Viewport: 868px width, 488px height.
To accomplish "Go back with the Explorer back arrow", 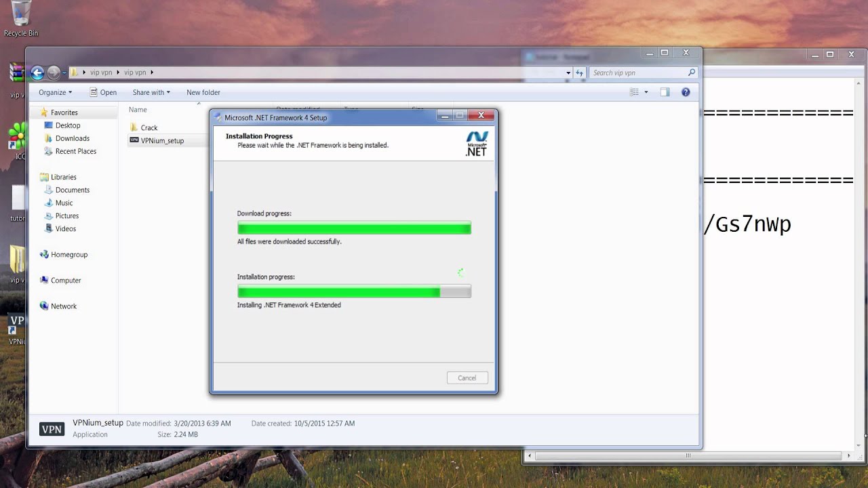I will [x=37, y=73].
